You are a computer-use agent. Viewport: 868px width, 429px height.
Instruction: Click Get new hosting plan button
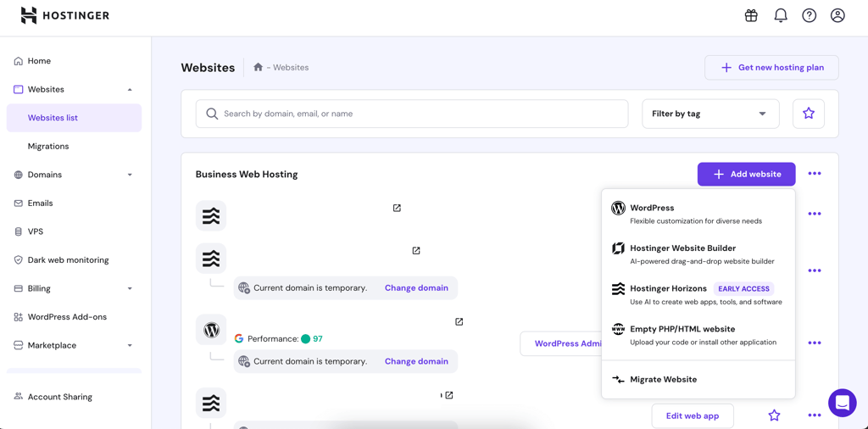click(771, 68)
